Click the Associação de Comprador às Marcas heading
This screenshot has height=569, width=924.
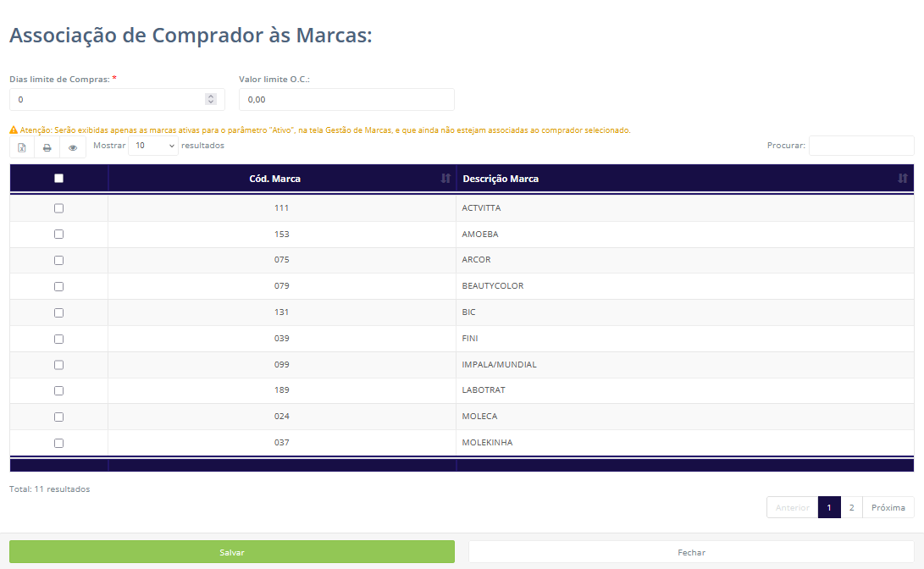tap(191, 36)
